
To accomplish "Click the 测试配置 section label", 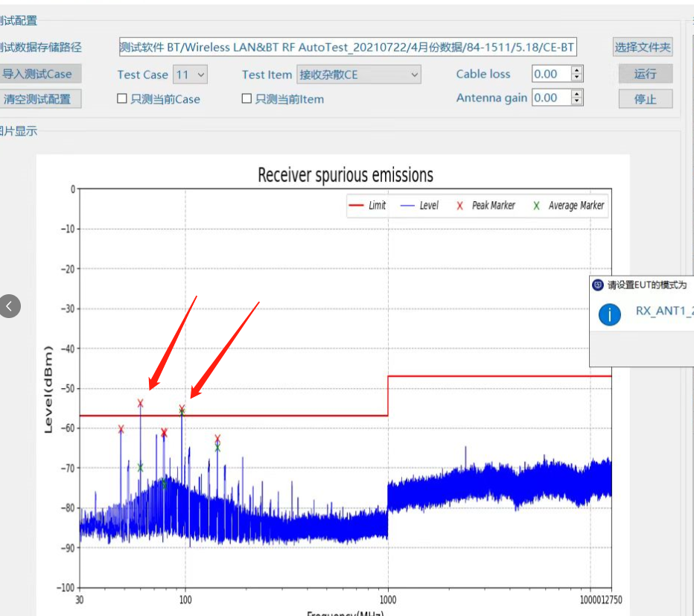I will (19, 20).
